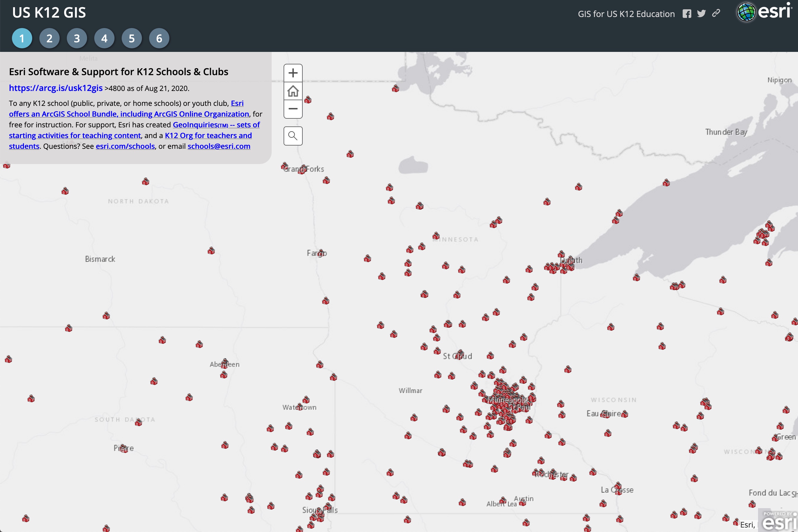Click school marker at Aberdeen
Screen dimensions: 798x532
click(x=225, y=364)
